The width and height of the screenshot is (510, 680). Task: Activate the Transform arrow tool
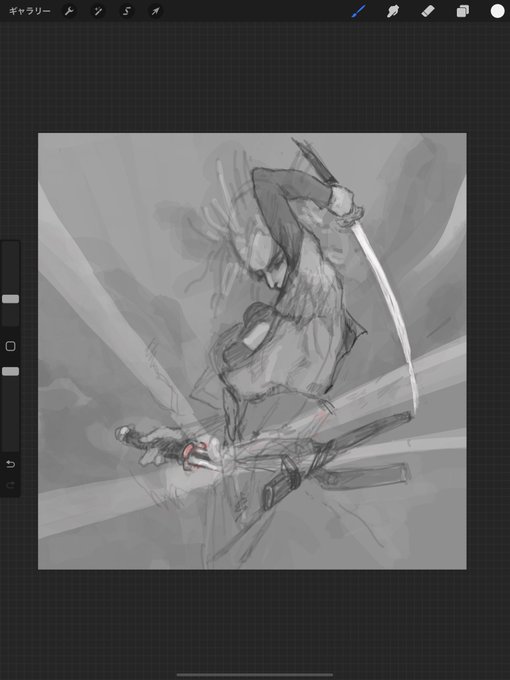pos(155,11)
